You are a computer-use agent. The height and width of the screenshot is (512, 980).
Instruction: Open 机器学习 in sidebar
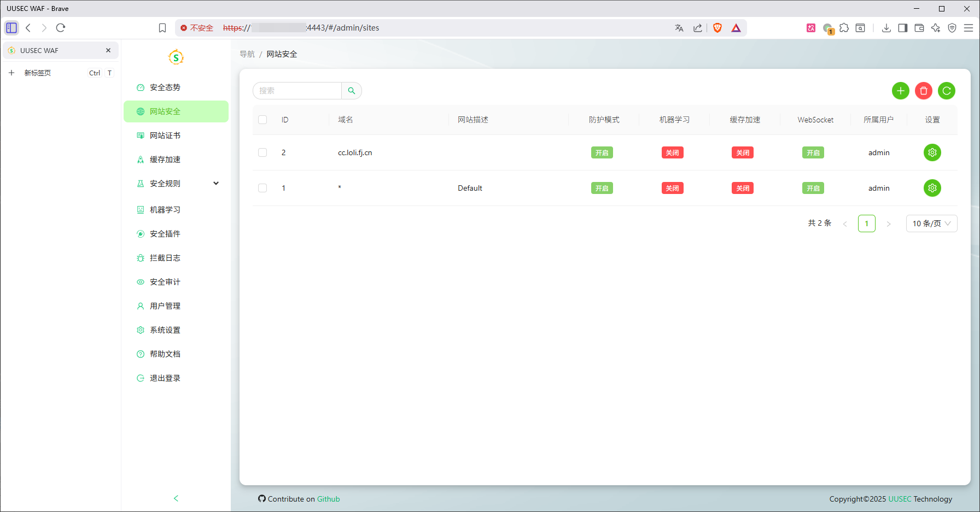click(x=176, y=210)
